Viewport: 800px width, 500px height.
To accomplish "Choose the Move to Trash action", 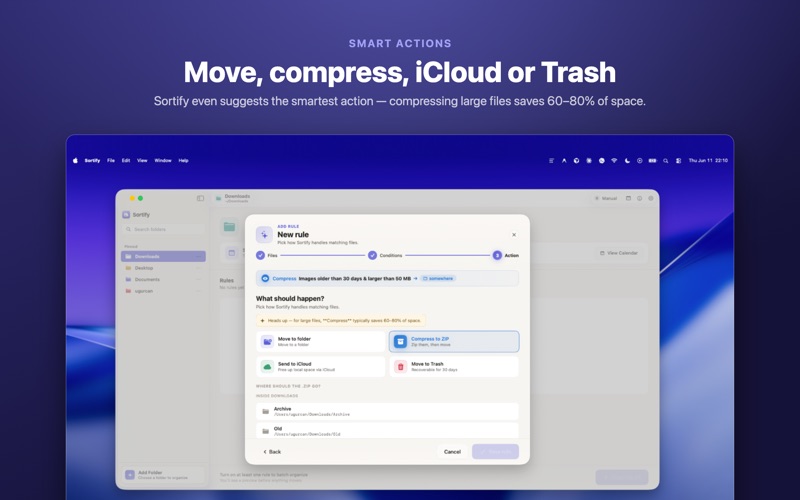I will click(x=454, y=366).
